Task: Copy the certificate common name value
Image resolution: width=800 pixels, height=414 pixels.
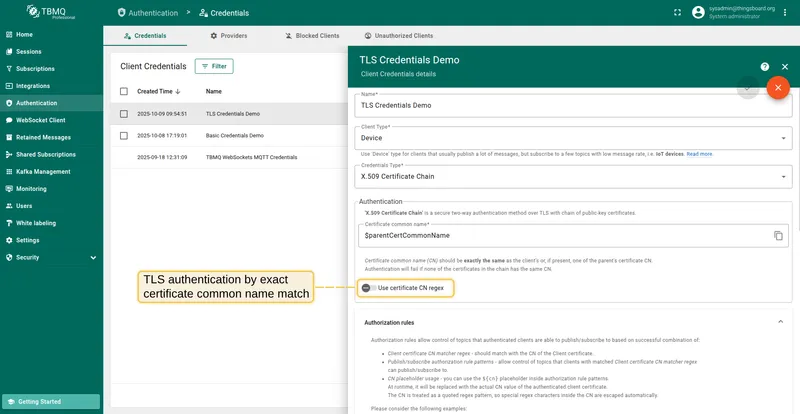Action: pyautogui.click(x=778, y=236)
